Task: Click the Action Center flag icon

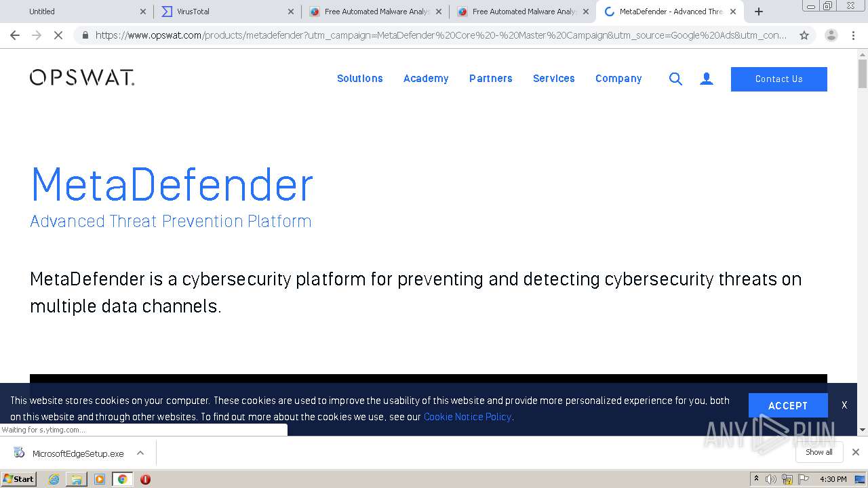Action: pos(804,479)
